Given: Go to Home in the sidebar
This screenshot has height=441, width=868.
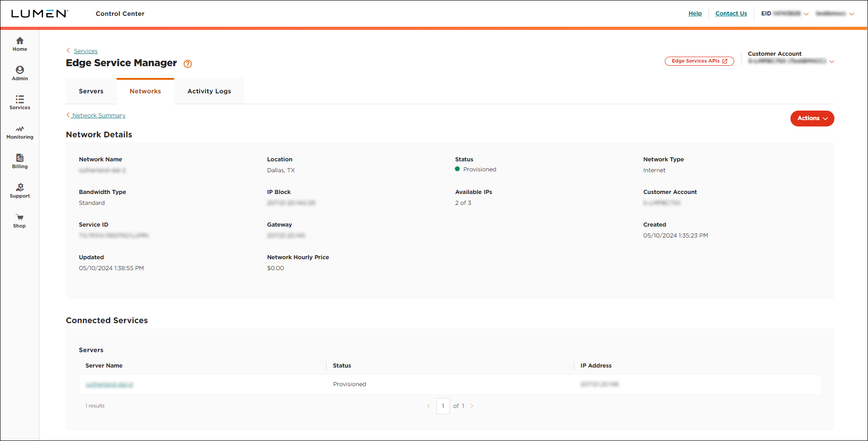Looking at the screenshot, I should [x=20, y=44].
